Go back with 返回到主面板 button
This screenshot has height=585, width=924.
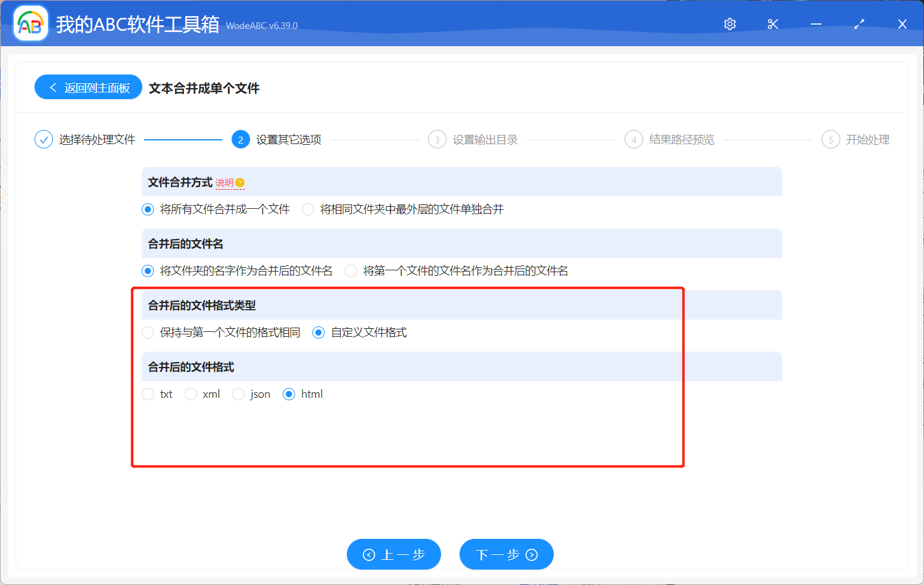pos(89,87)
